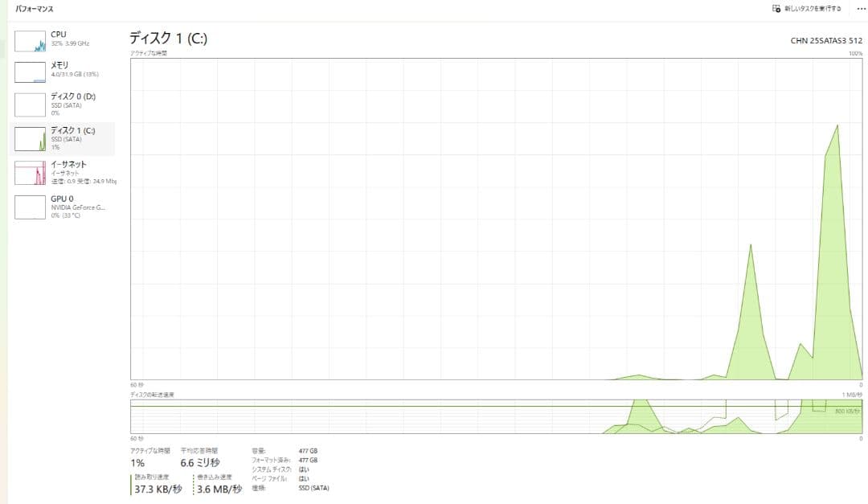Click the 平均応答時間 6.6 ミリ秒 value

(x=200, y=463)
